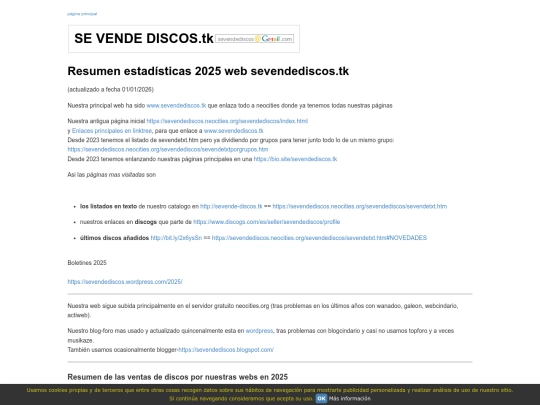This screenshot has height=405, width=540.
Task: Open the bit.ly/2x6ysSn short link
Action: click(x=176, y=238)
